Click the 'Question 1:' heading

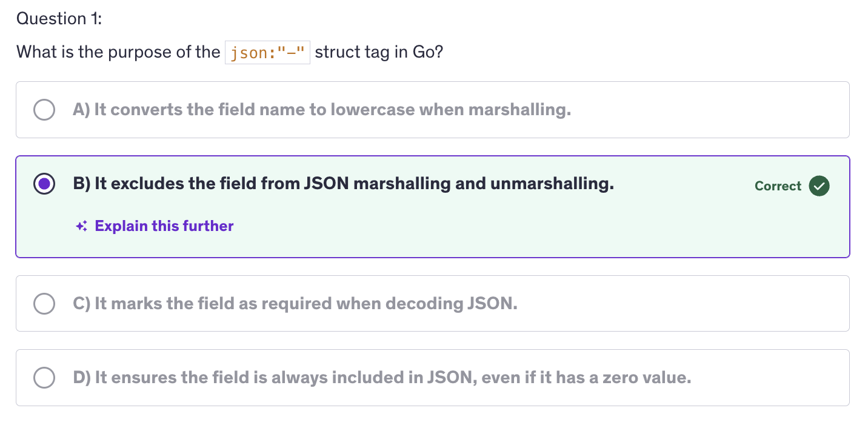[59, 19]
